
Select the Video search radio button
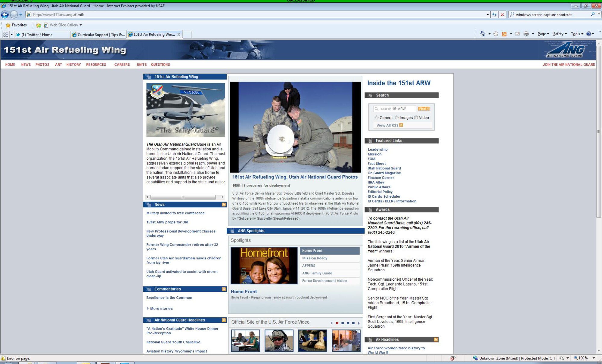416,118
